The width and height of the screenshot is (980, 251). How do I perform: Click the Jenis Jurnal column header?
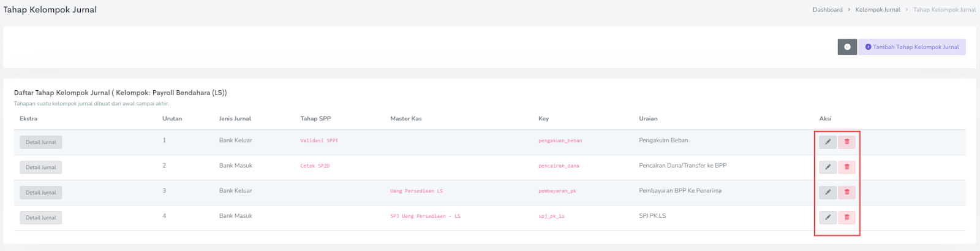point(235,118)
